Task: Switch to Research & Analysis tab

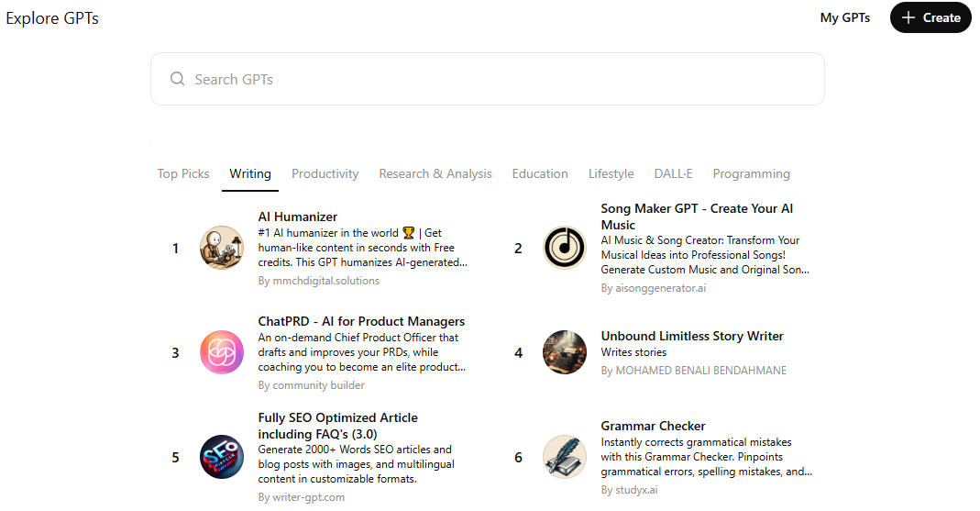Action: (435, 173)
